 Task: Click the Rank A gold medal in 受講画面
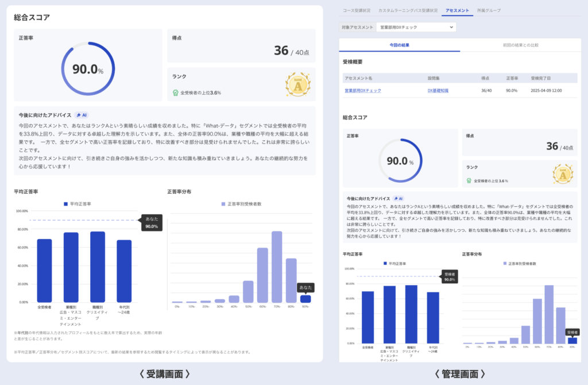pyautogui.click(x=297, y=84)
